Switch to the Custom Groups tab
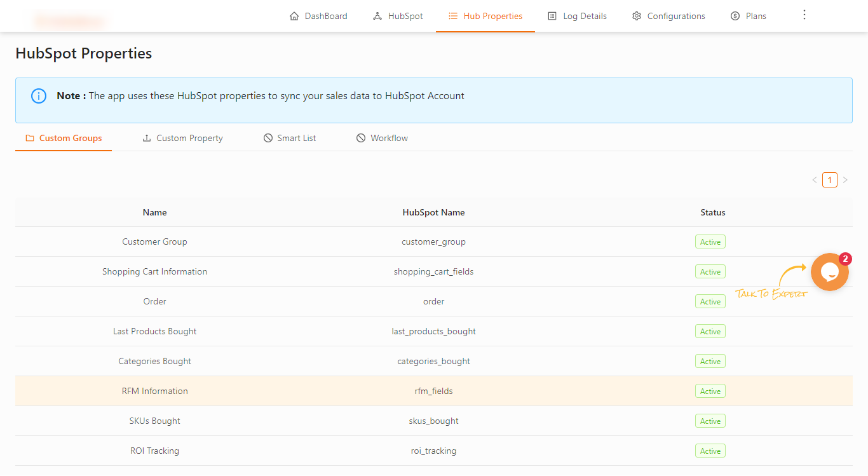This screenshot has height=476, width=868. 64,138
